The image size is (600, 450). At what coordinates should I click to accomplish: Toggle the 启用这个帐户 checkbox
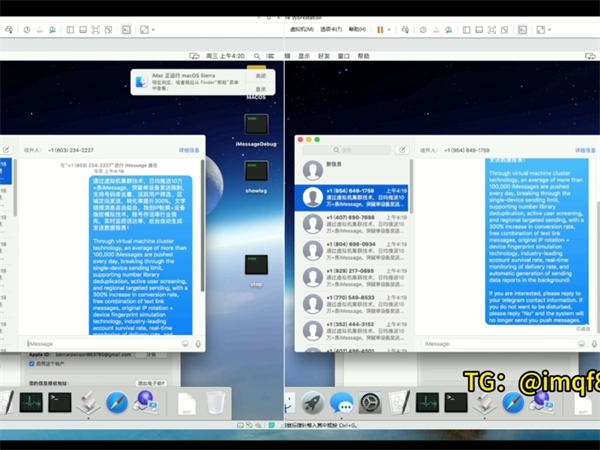32,364
